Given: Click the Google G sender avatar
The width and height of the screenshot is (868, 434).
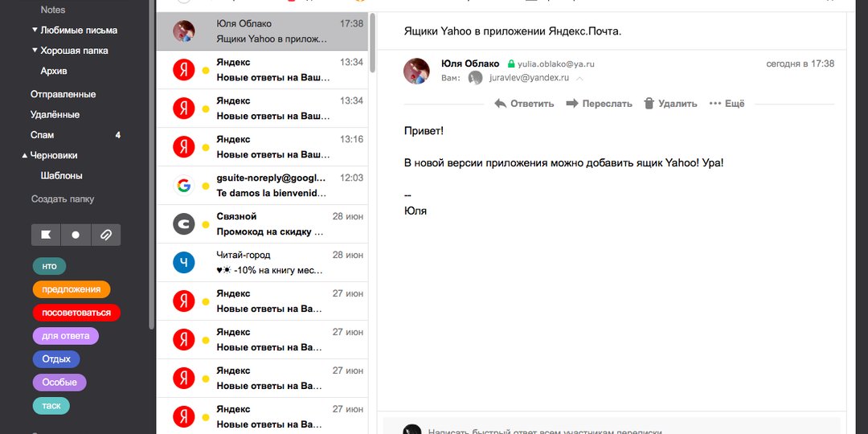Looking at the screenshot, I should [184, 186].
